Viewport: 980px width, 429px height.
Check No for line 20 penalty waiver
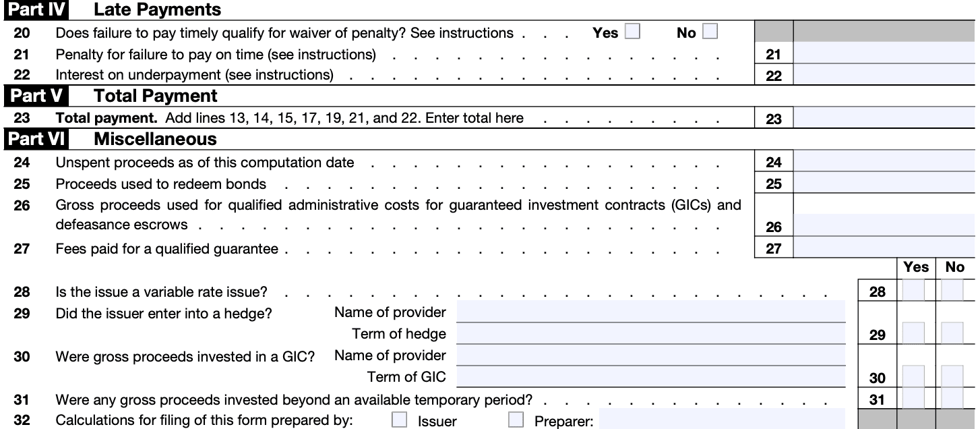click(x=710, y=32)
